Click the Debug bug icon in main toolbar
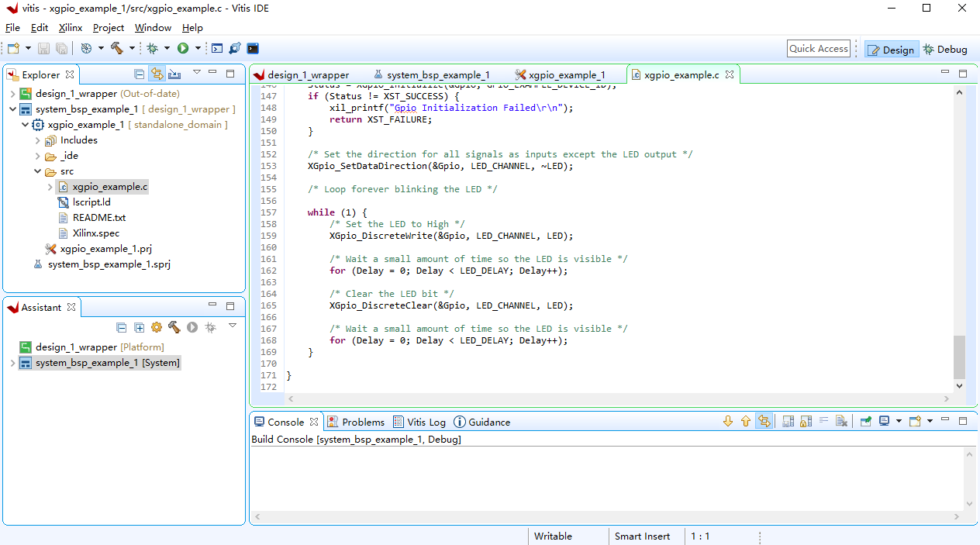The height and width of the screenshot is (545, 980). (152, 48)
